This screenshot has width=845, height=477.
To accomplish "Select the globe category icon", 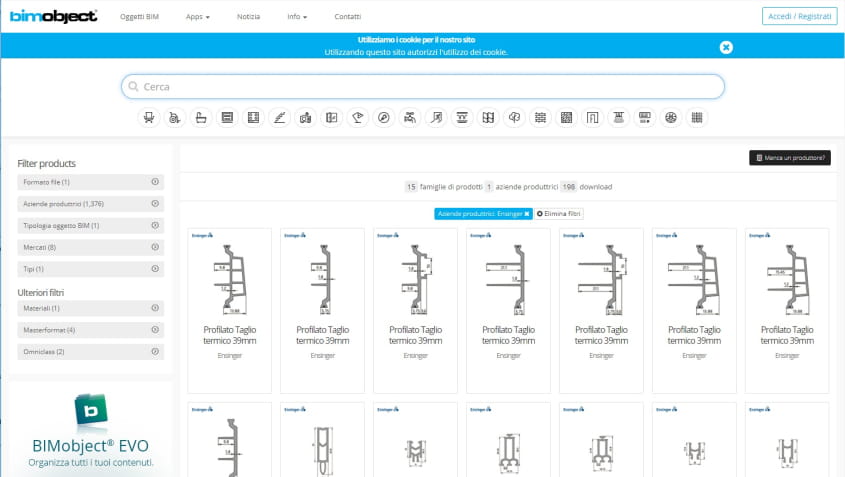I will pos(671,118).
